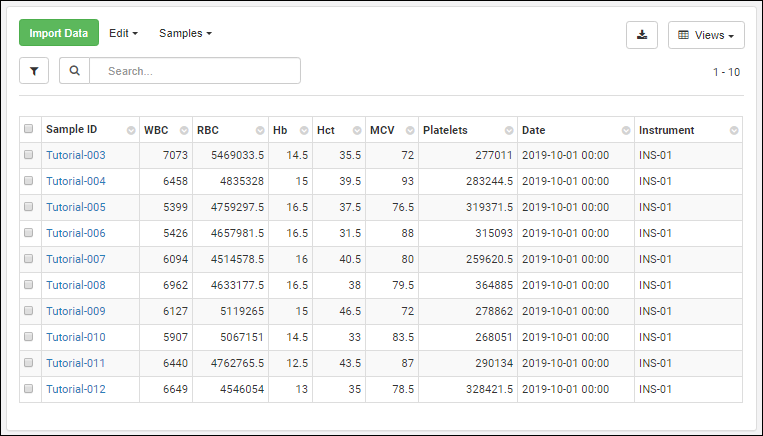Open the Platelets column header menu arrow

click(508, 131)
